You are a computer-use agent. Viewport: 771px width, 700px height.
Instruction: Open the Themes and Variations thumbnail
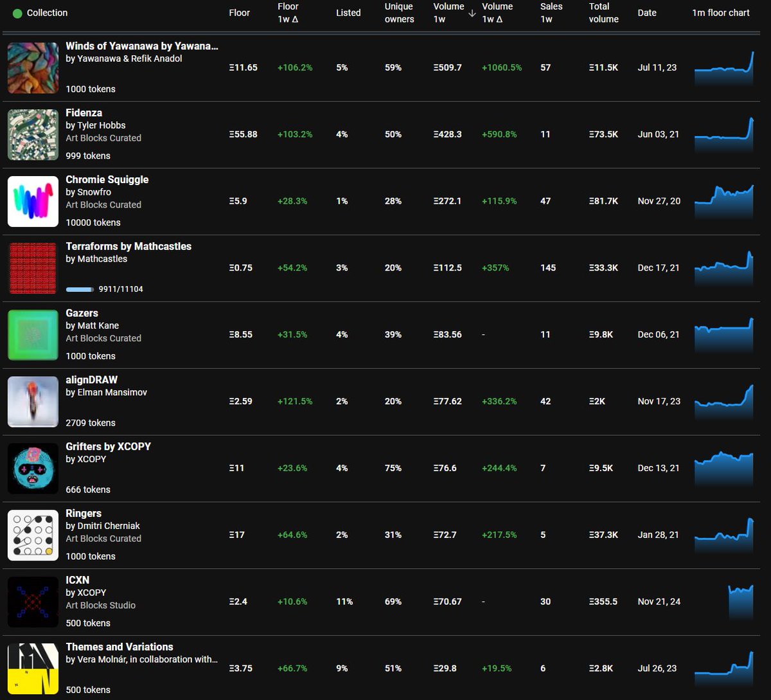33,669
